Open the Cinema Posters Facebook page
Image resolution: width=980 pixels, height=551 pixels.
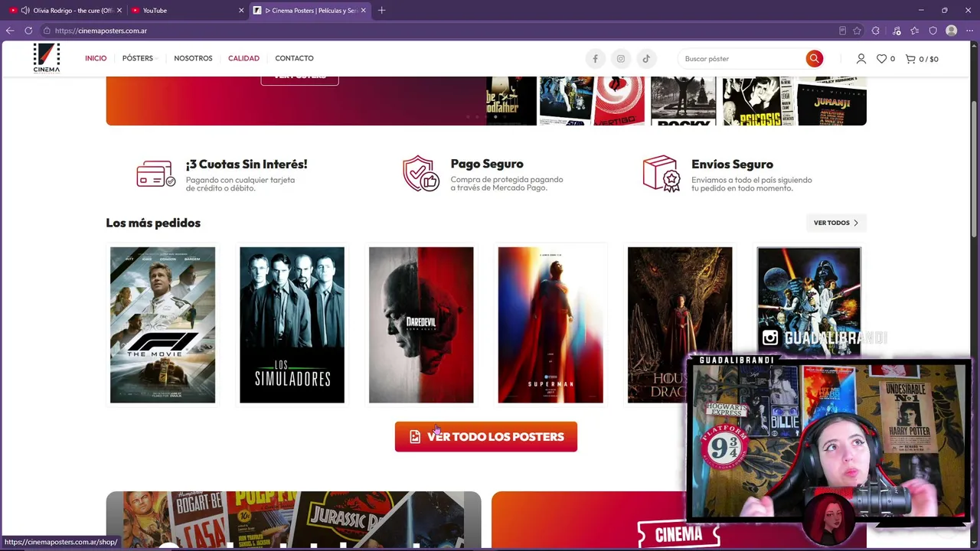[595, 59]
